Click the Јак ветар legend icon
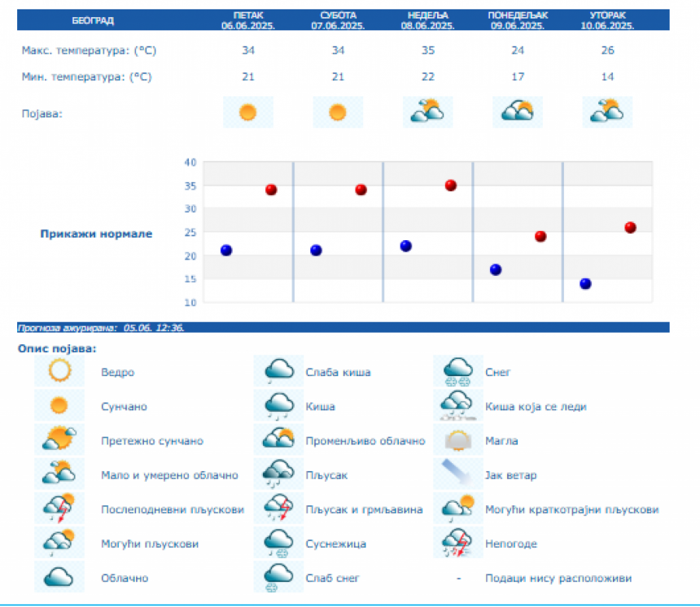The image size is (700, 607). 458,475
